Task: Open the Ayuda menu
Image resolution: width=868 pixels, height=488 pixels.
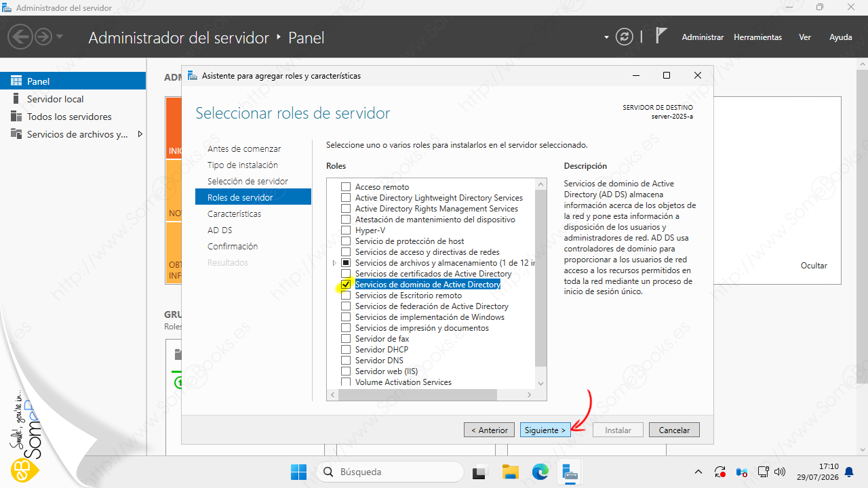Action: click(841, 37)
